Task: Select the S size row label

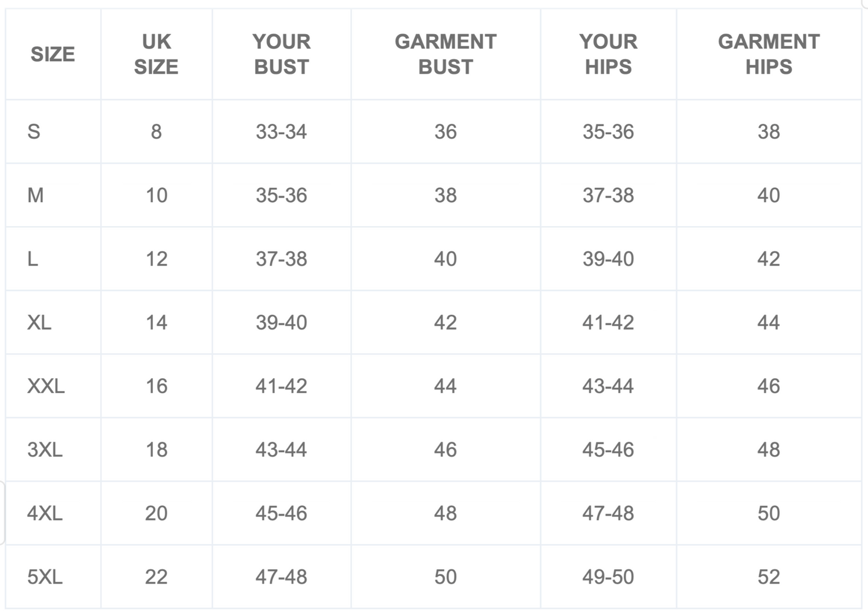Action: tap(53, 131)
